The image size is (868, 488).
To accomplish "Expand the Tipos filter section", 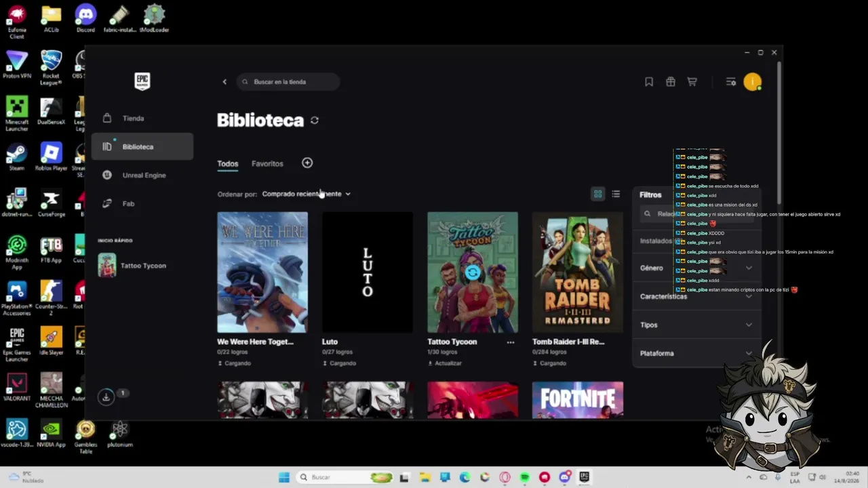I will point(696,325).
